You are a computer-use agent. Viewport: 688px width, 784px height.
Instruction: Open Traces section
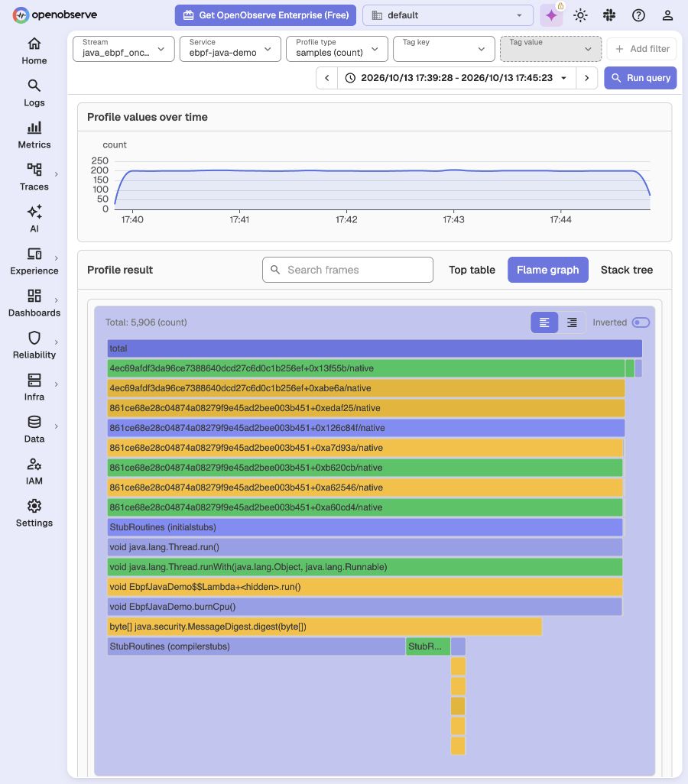point(34,177)
